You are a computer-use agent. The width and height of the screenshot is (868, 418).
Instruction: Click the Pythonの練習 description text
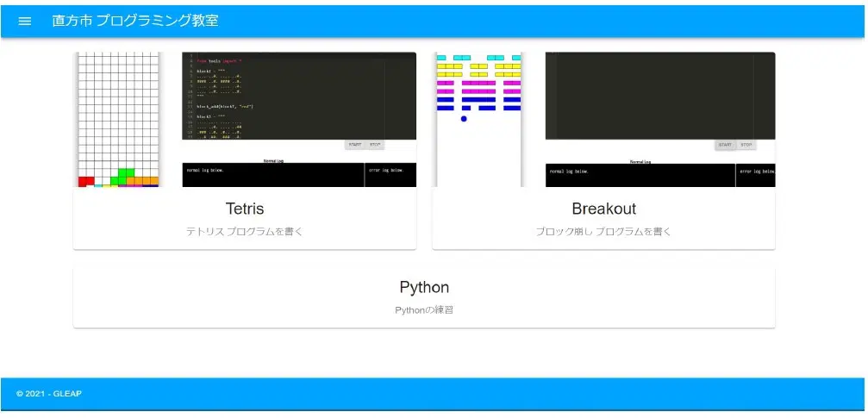coord(424,310)
